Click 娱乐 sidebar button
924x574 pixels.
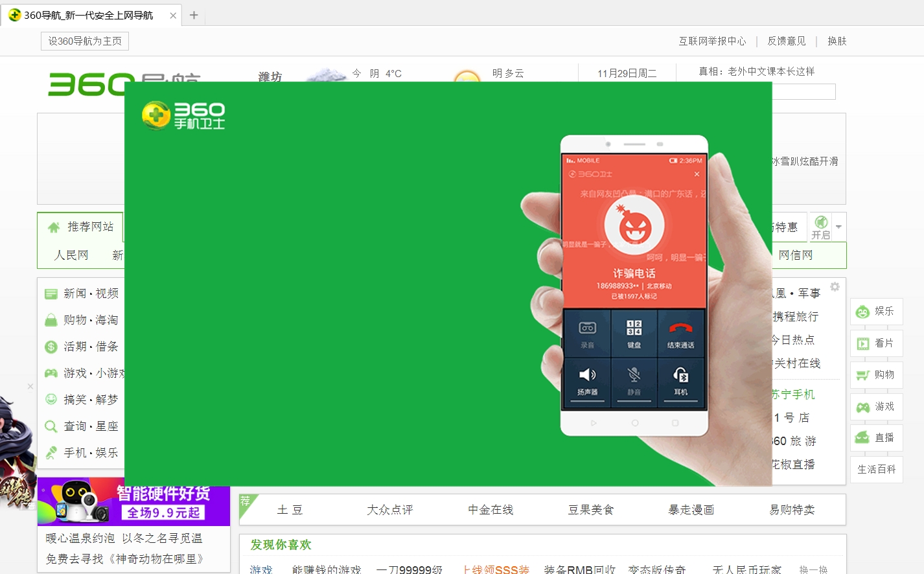point(877,312)
